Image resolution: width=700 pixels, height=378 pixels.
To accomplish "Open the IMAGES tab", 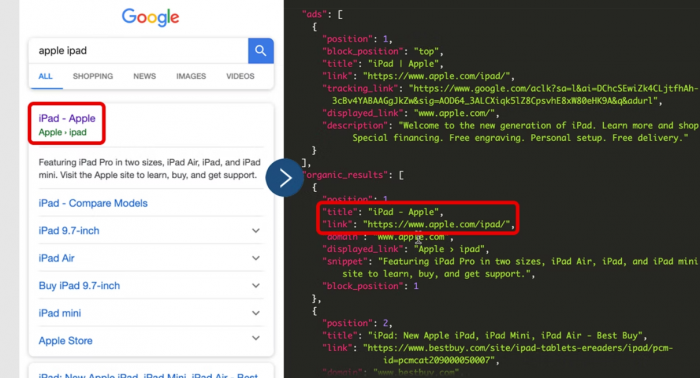I will click(191, 76).
